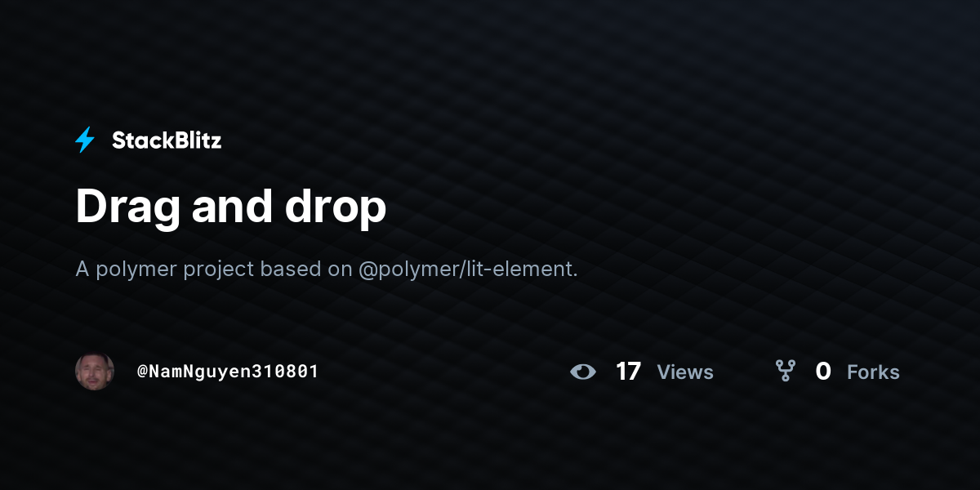Screen dimensions: 980x490
Task: Select the NamNguyen310801 avatar picture
Action: pos(95,372)
